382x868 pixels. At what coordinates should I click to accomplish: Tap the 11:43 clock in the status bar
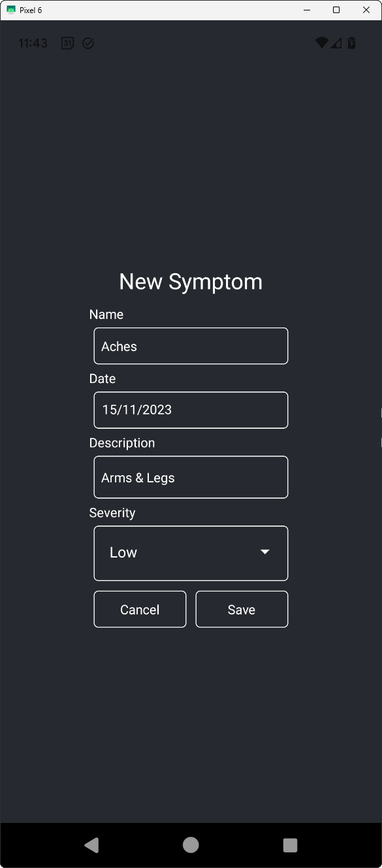pyautogui.click(x=32, y=42)
